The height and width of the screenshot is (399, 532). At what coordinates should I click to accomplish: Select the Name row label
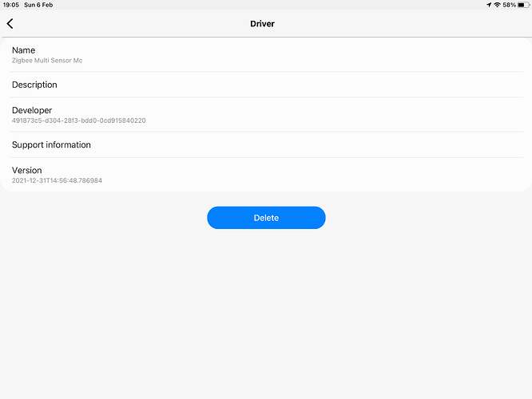23,50
